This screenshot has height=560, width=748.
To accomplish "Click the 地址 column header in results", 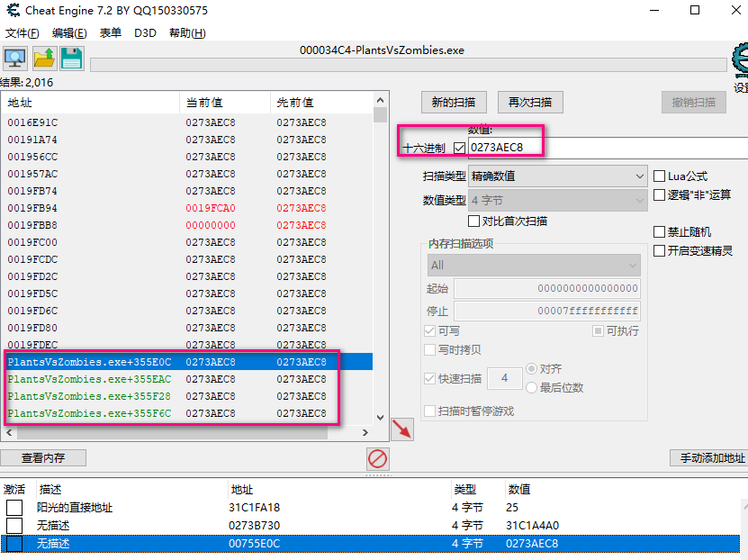I will pos(91,103).
